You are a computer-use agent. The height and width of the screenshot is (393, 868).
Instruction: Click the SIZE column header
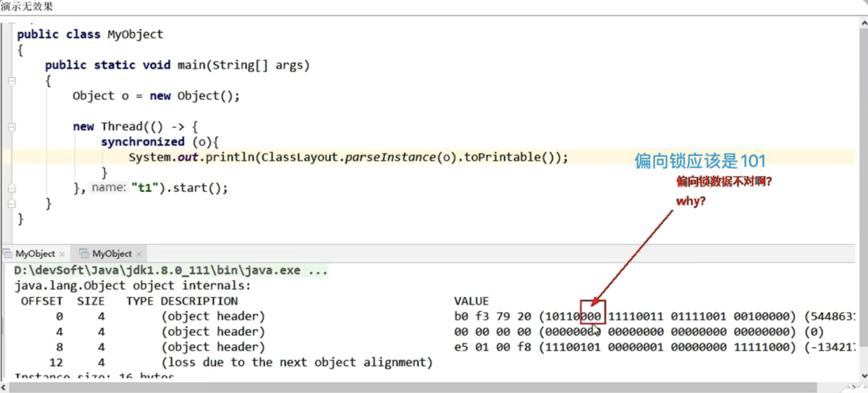(x=91, y=301)
